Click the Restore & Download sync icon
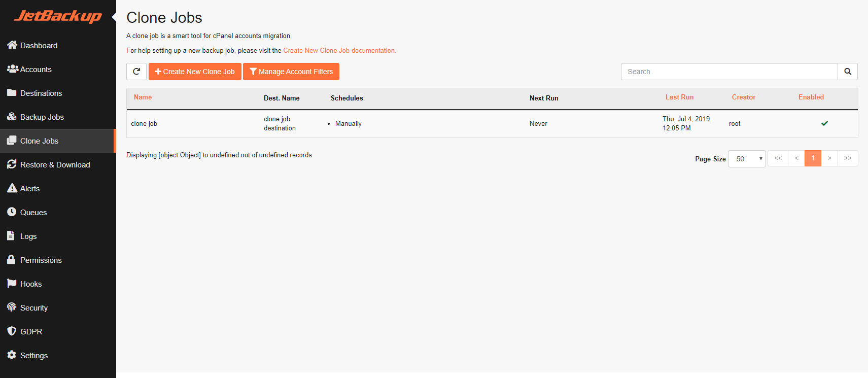Screen dimensions: 868x378 coord(12,164)
